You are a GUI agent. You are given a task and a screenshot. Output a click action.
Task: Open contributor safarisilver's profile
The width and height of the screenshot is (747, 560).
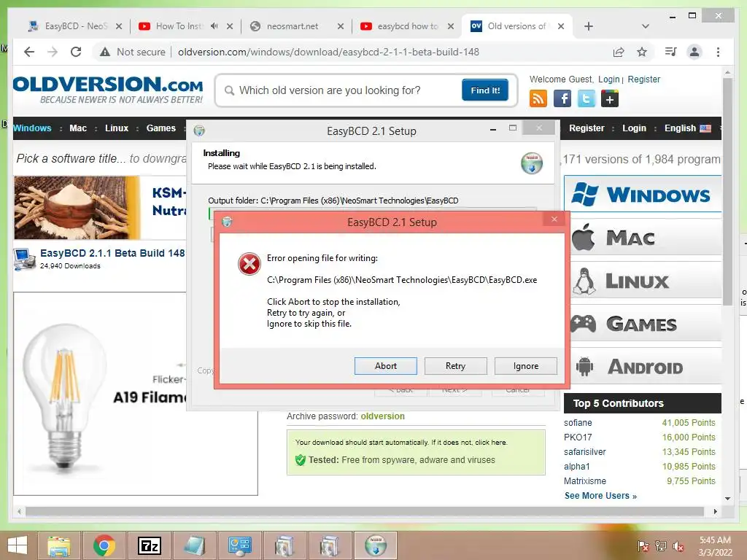click(x=585, y=452)
